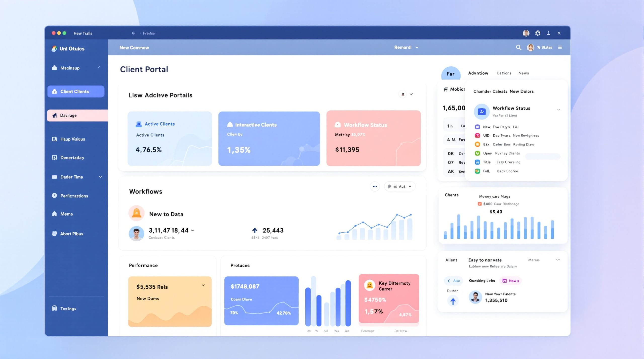Click the pink icon on UID row
This screenshot has width=644, height=359.
(477, 136)
